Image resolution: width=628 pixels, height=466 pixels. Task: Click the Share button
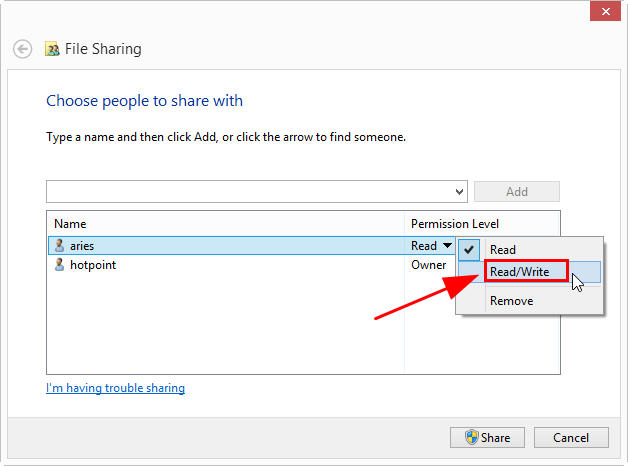[487, 438]
